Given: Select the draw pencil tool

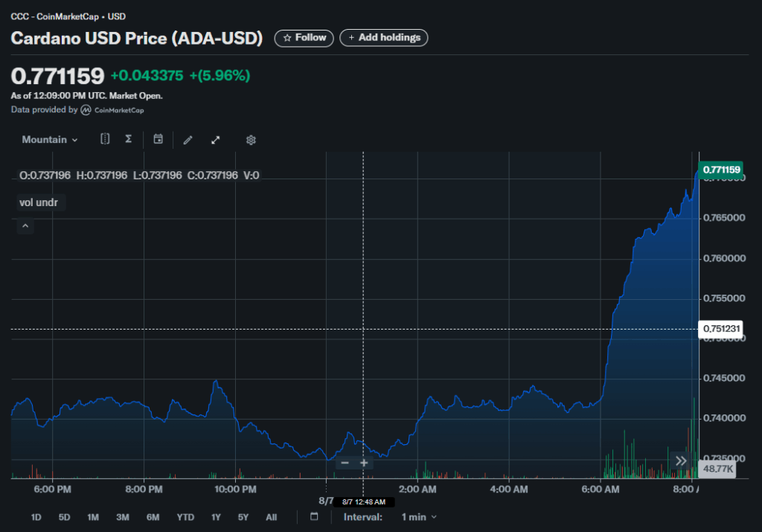Looking at the screenshot, I should click(188, 140).
